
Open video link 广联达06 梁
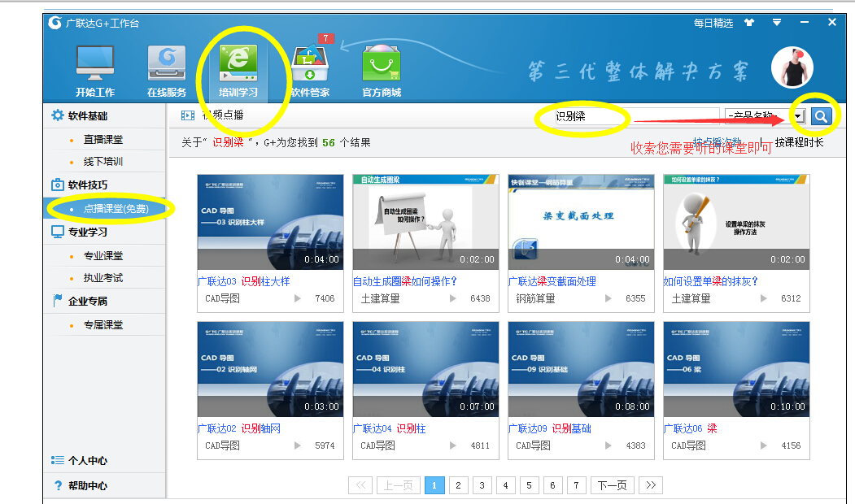point(691,428)
